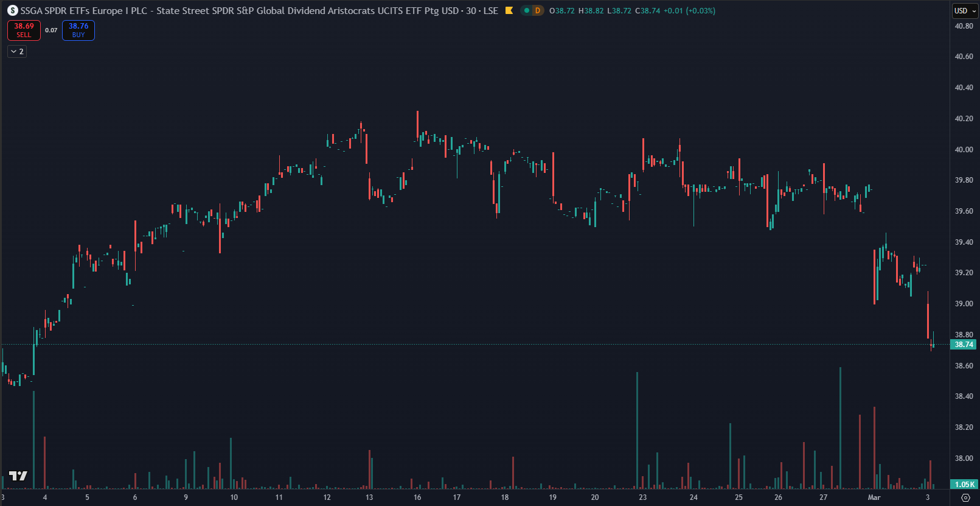Click the green market status dot

pyautogui.click(x=527, y=11)
